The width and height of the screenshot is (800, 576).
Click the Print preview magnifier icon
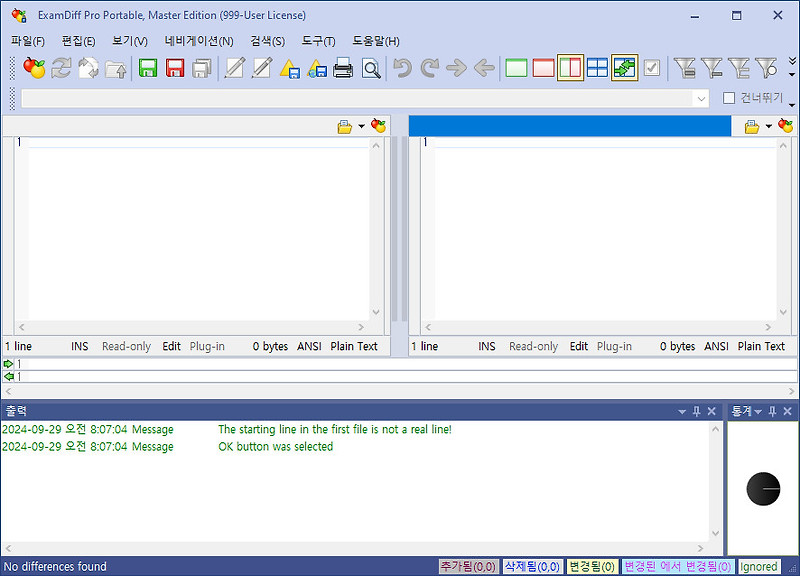coord(371,68)
